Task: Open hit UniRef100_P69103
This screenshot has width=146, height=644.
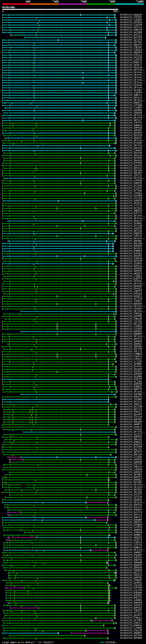Action: [x=131, y=575]
